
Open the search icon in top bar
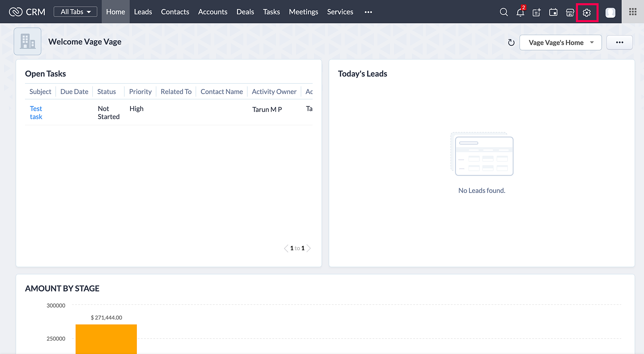click(x=504, y=12)
